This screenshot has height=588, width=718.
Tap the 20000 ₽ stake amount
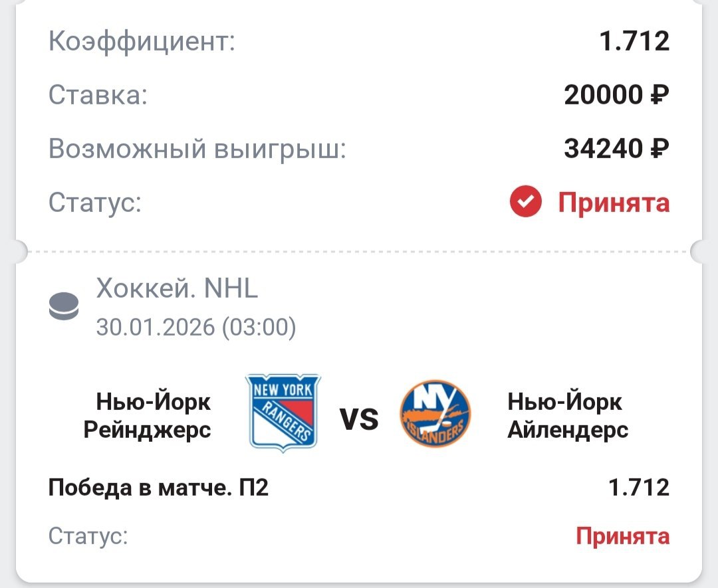(x=616, y=96)
